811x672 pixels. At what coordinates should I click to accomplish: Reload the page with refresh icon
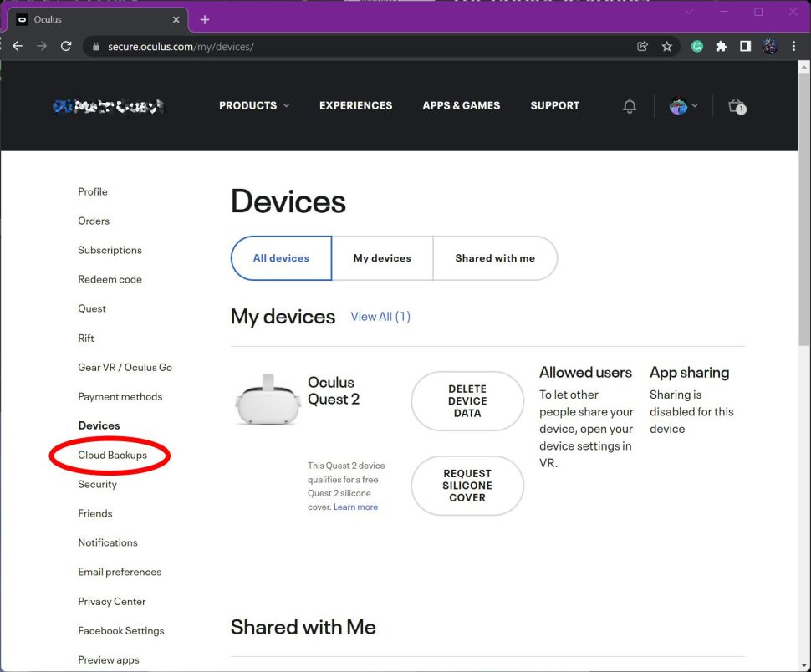(x=66, y=47)
